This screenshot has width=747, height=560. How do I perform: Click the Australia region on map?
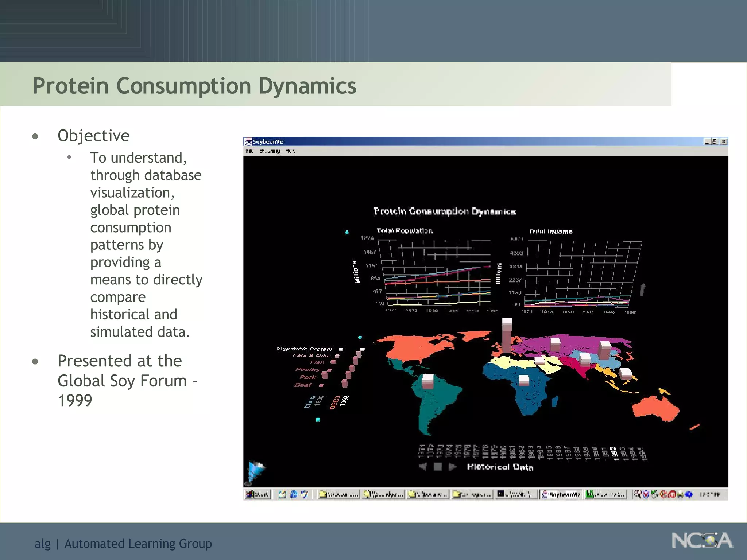655,408
